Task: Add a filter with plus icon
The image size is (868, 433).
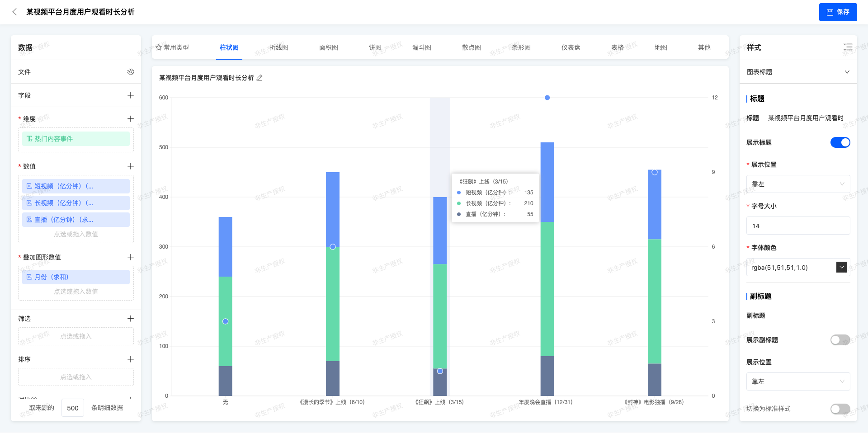Action: pos(131,319)
